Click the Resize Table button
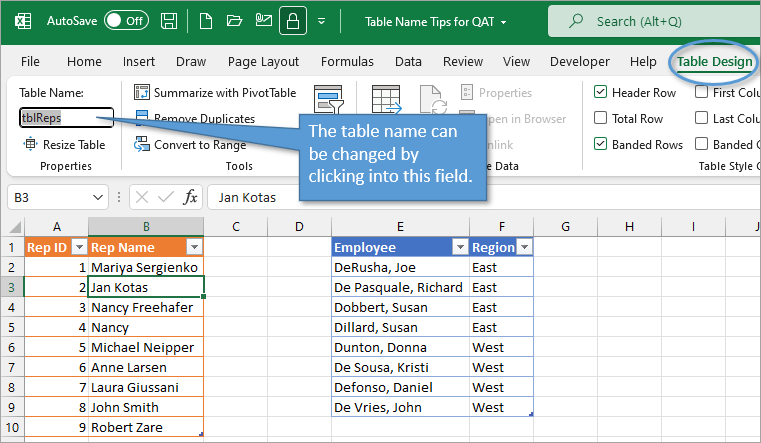 64,145
